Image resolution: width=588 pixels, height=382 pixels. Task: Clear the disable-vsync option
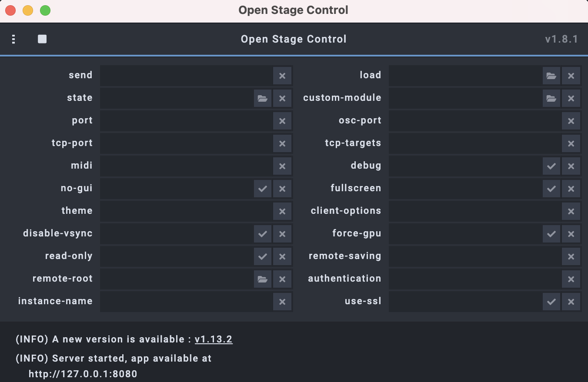[282, 234]
